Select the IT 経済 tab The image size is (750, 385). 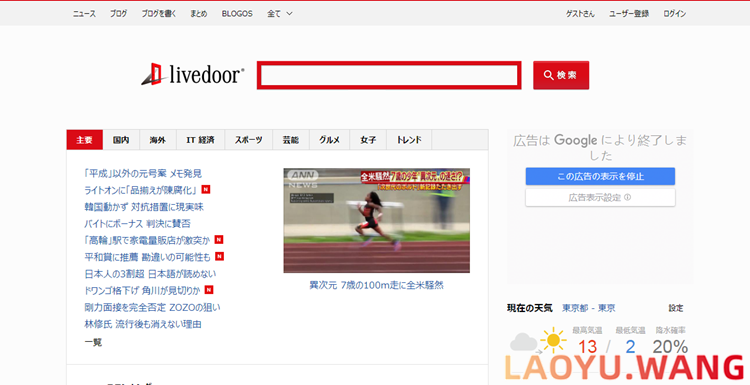[200, 140]
